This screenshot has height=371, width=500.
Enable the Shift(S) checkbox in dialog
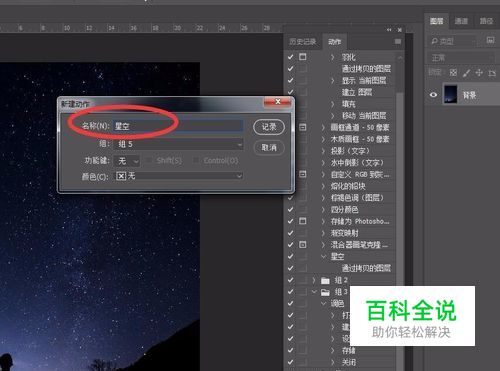coord(149,160)
